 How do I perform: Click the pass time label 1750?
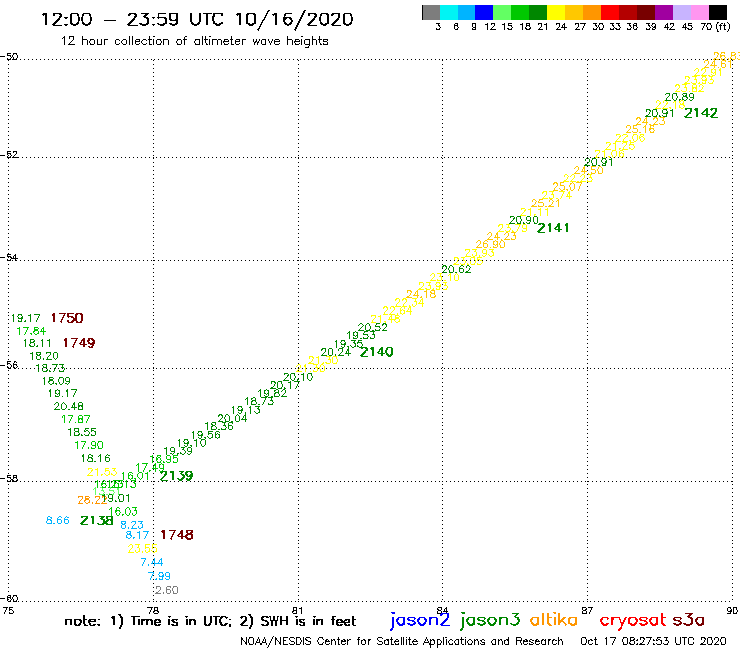67,318
